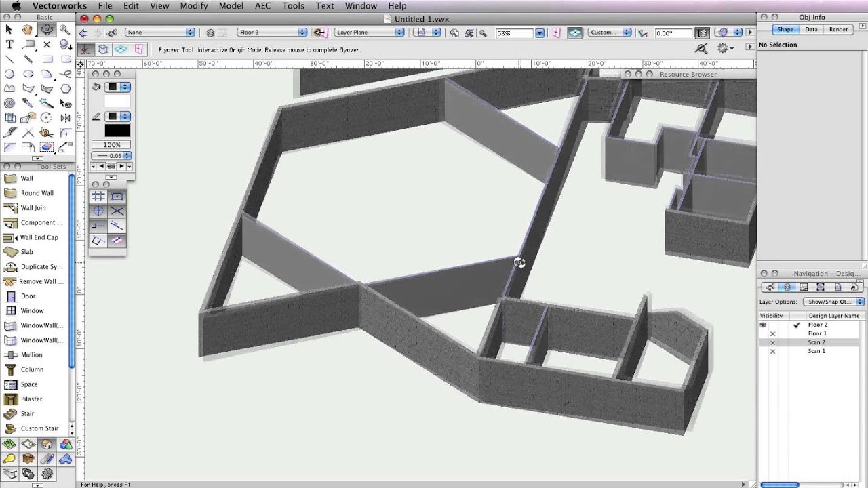Choose the Rectangle tool
Viewport: 868px width, 488px height.
point(47,59)
